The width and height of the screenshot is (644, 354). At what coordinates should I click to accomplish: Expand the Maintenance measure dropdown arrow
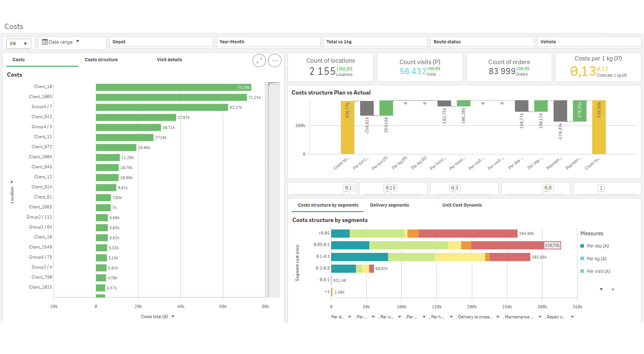click(x=540, y=317)
